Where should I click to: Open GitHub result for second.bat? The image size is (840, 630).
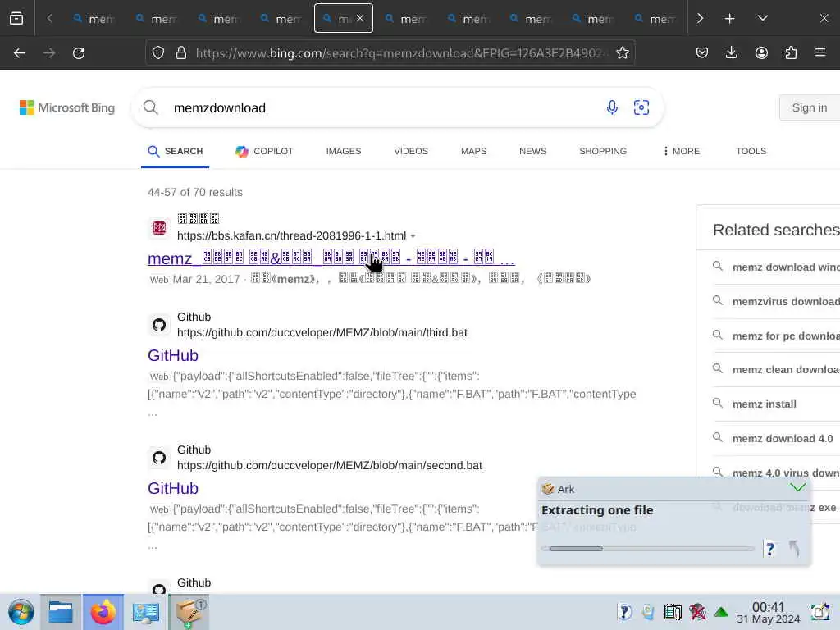point(173,488)
